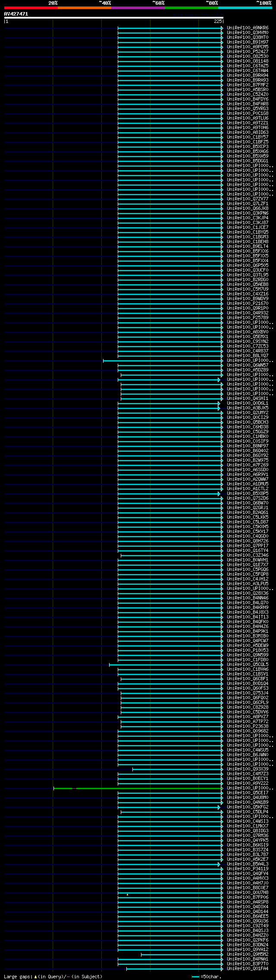Select label UniRef100_Q9M5M2
This screenshot has width=276, height=980.
248,955
